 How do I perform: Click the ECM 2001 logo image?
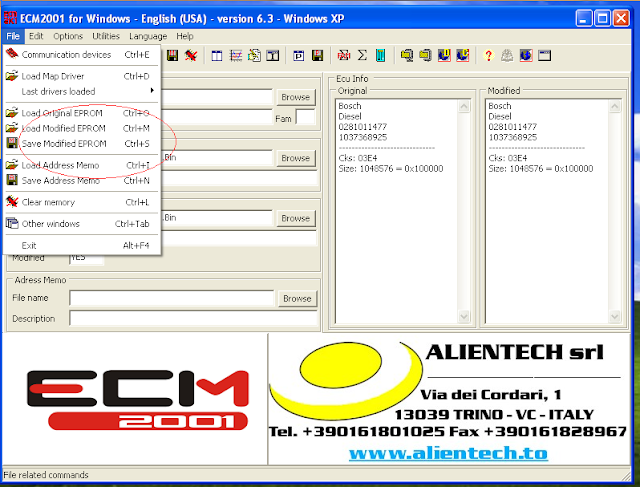(138, 400)
